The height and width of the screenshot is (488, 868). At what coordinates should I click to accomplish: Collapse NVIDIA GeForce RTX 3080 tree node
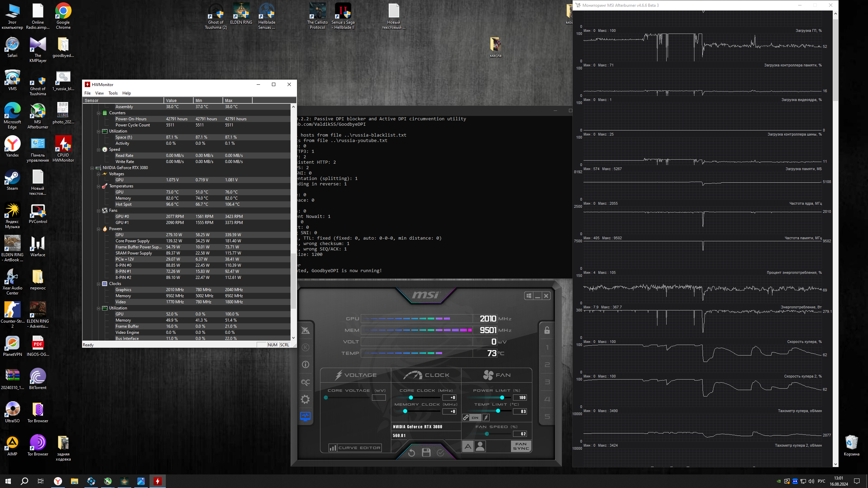92,168
